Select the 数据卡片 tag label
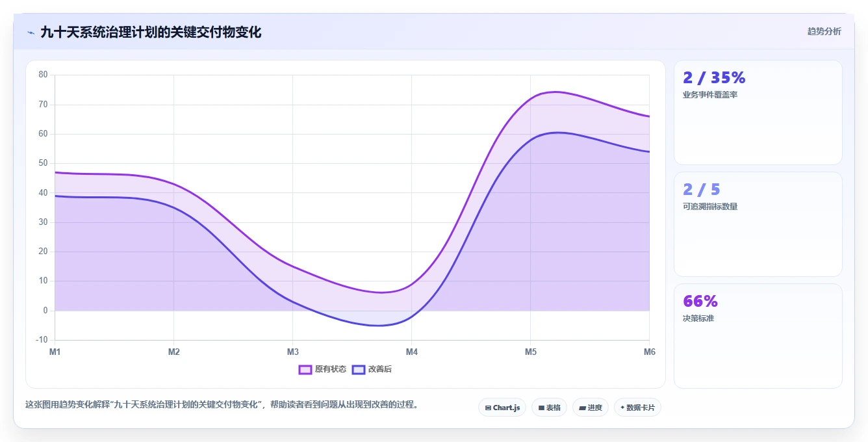The width and height of the screenshot is (868, 442). click(641, 408)
